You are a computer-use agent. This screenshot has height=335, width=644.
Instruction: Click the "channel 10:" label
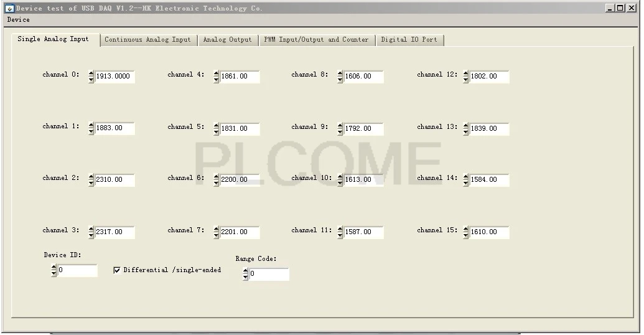[x=311, y=178]
